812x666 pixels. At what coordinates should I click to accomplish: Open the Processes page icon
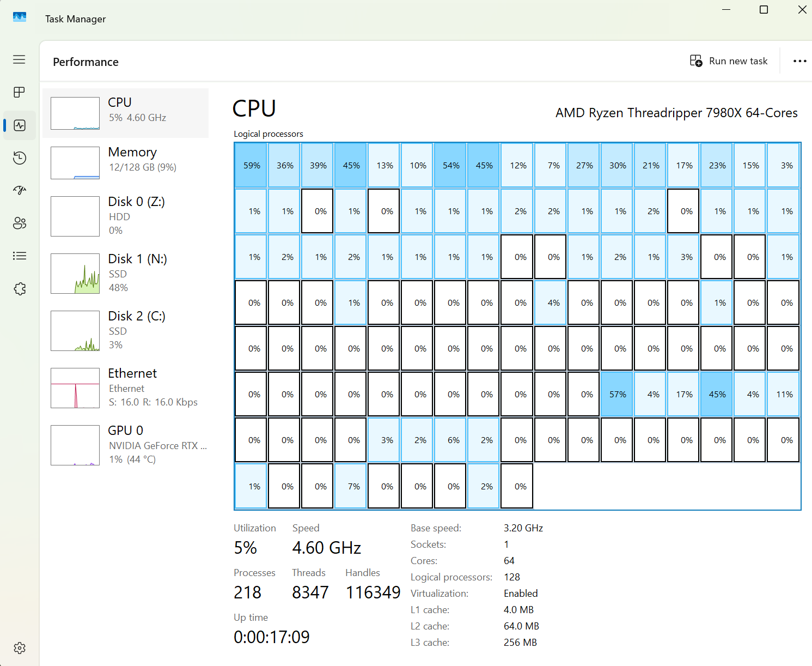coord(19,92)
